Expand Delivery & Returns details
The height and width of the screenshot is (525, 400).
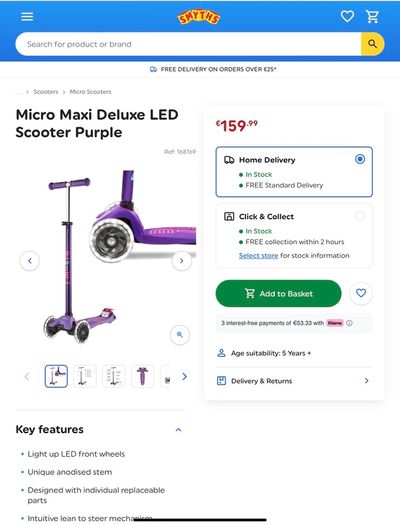294,381
